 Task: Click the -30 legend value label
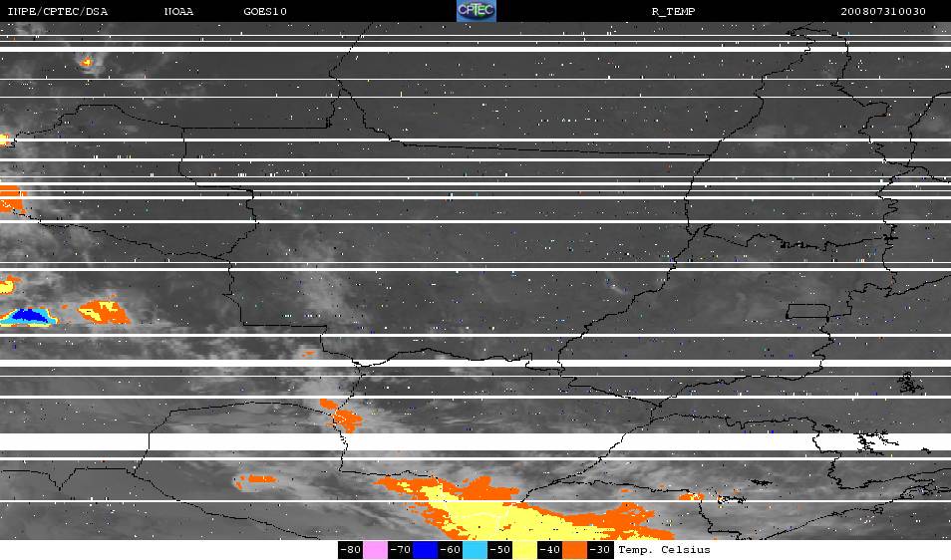tap(599, 550)
